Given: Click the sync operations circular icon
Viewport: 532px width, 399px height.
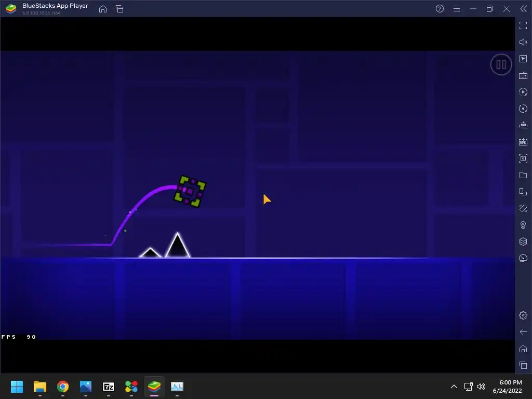Looking at the screenshot, I should pyautogui.click(x=523, y=109).
